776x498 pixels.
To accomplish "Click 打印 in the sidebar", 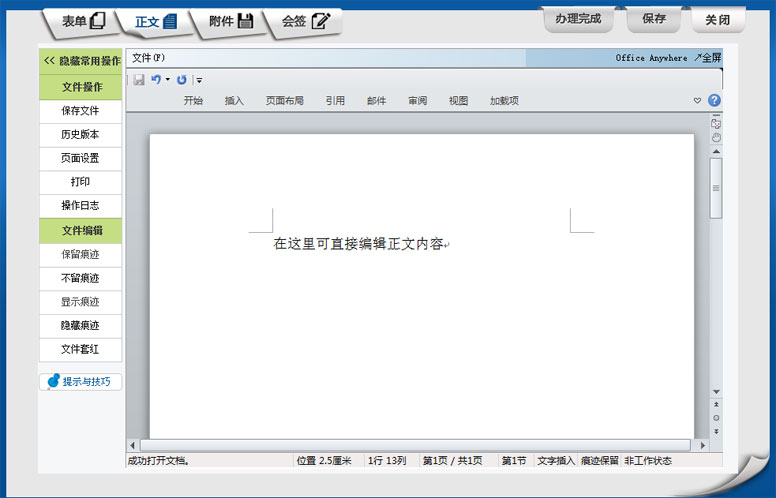I will tap(80, 182).
